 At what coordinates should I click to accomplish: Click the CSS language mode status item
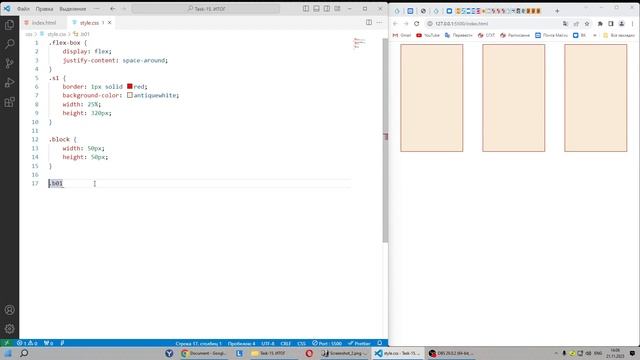tap(301, 344)
